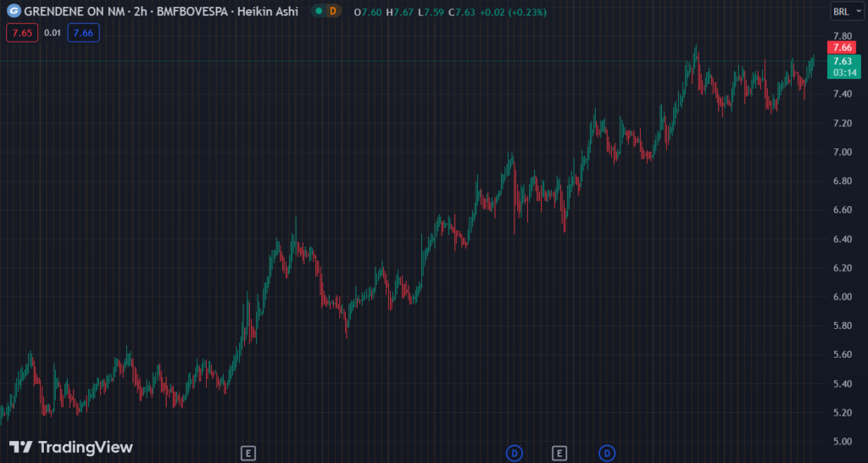
Task: Click the +0.02 (+0.23%) change value
Action: (x=513, y=12)
